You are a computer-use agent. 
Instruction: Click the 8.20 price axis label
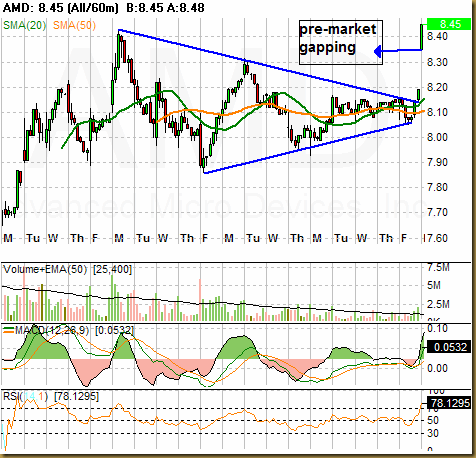tap(437, 87)
